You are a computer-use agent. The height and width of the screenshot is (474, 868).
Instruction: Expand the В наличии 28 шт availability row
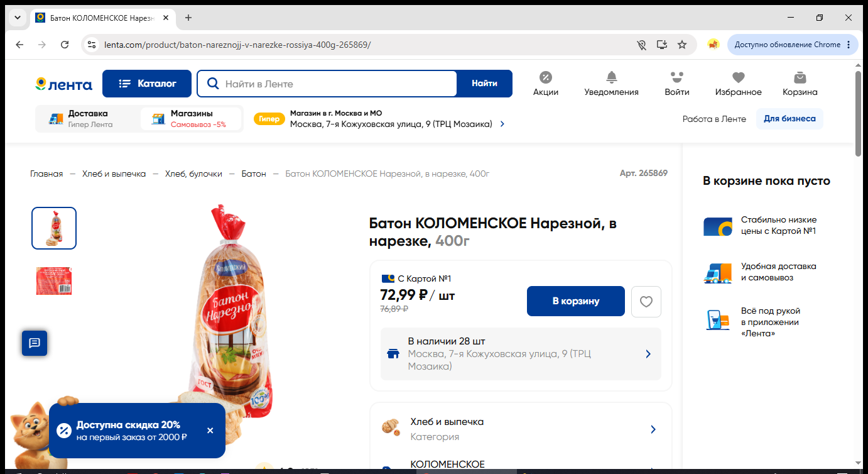(521, 354)
